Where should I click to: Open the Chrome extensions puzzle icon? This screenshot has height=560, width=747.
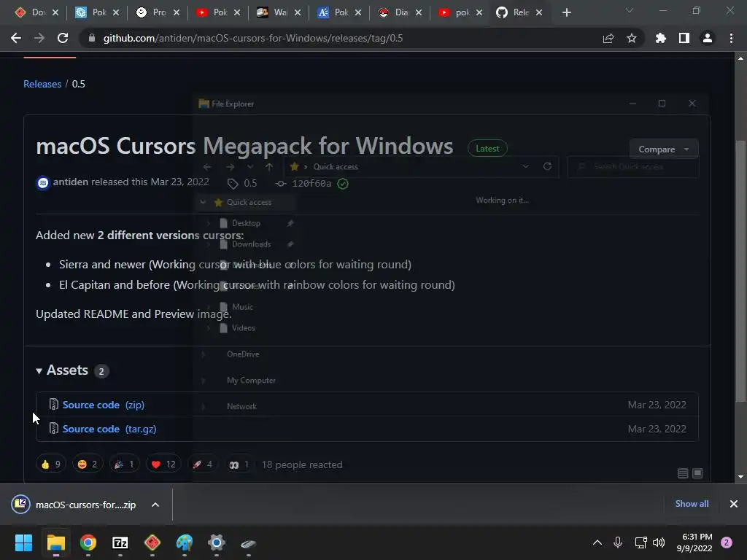coord(661,38)
